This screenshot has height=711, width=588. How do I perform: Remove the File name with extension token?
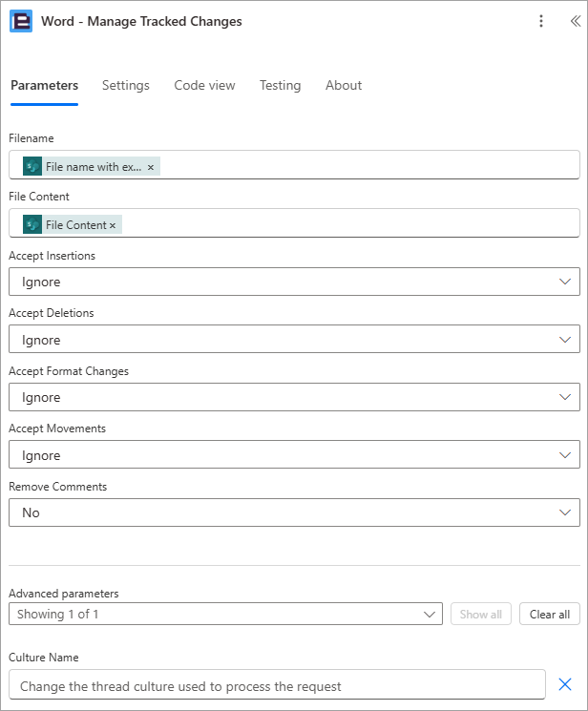151,167
